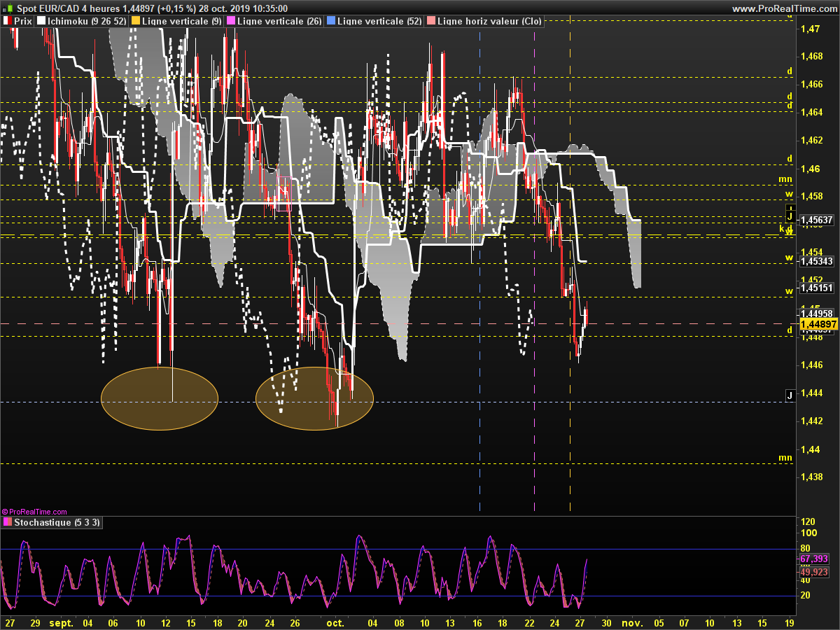Click the right orange ellipse drawing
Viewport: 840px width, 630px height.
pyautogui.click(x=314, y=398)
